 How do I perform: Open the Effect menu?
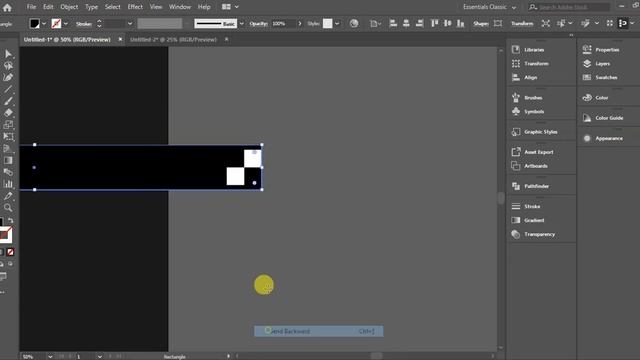[135, 7]
